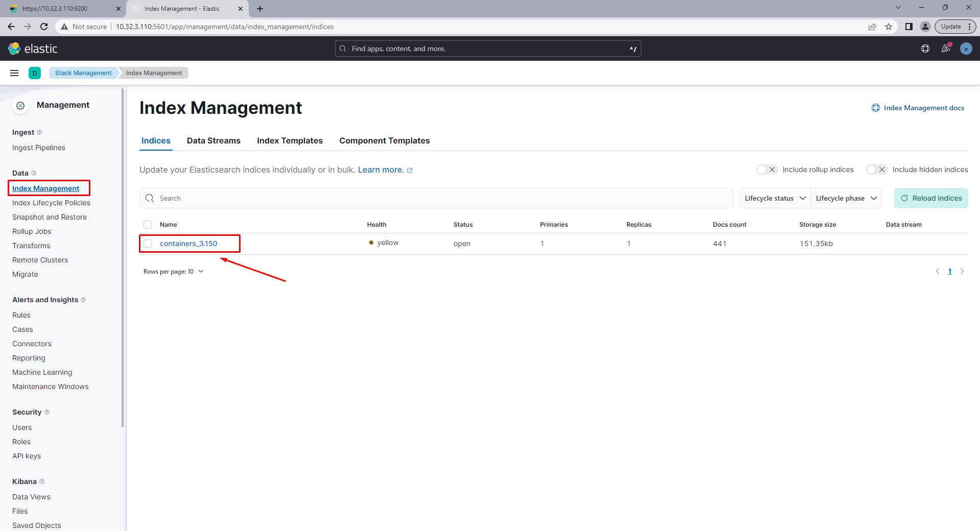Screen dimensions: 980x531
Task: Click the browser forward arrow
Action: pos(28,27)
